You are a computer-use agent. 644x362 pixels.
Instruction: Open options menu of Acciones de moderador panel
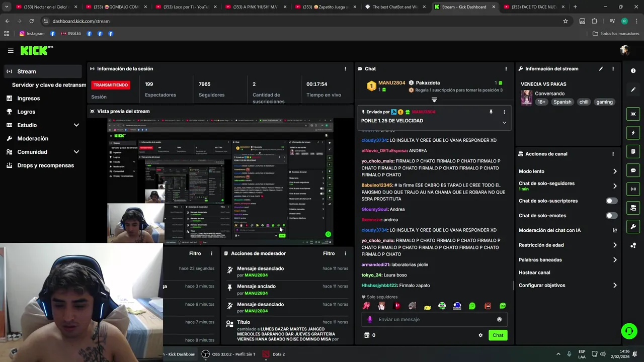click(x=345, y=253)
